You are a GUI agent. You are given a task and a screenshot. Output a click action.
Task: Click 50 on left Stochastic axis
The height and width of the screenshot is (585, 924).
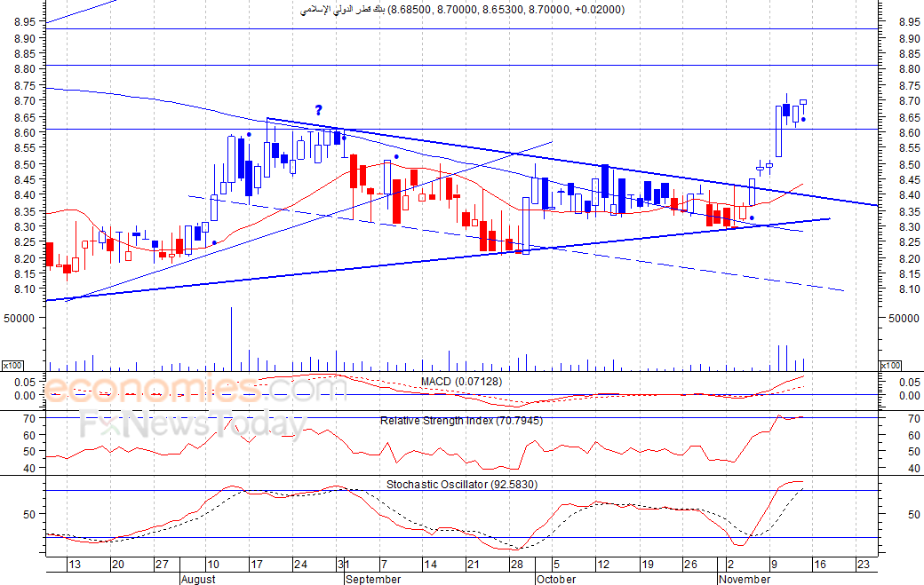pyautogui.click(x=29, y=514)
